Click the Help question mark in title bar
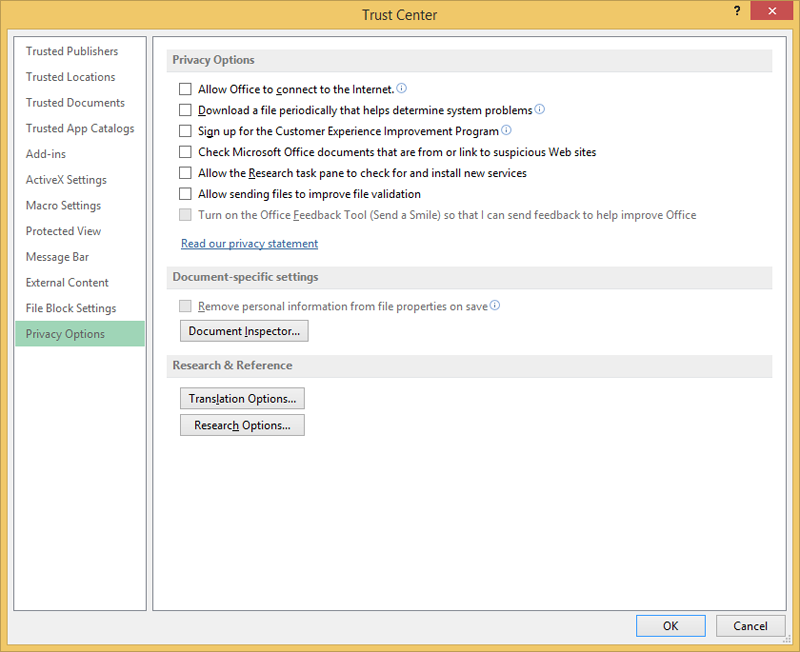Viewport: 800px width, 652px height. coord(737,11)
